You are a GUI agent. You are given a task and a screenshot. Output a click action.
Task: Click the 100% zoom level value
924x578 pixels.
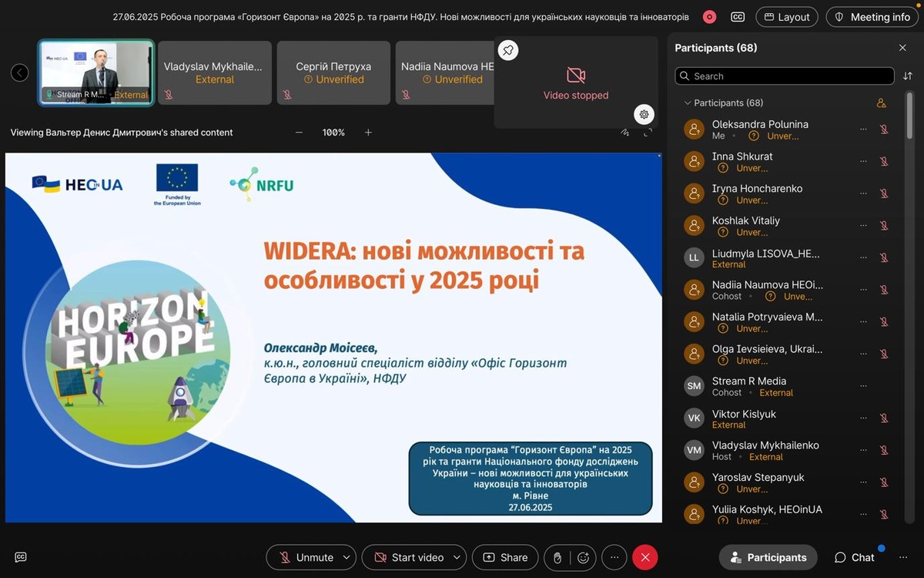[x=333, y=133]
